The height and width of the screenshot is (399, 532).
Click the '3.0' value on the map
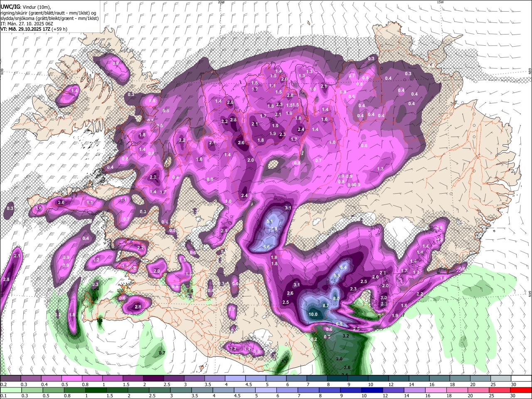pyautogui.click(x=384, y=298)
